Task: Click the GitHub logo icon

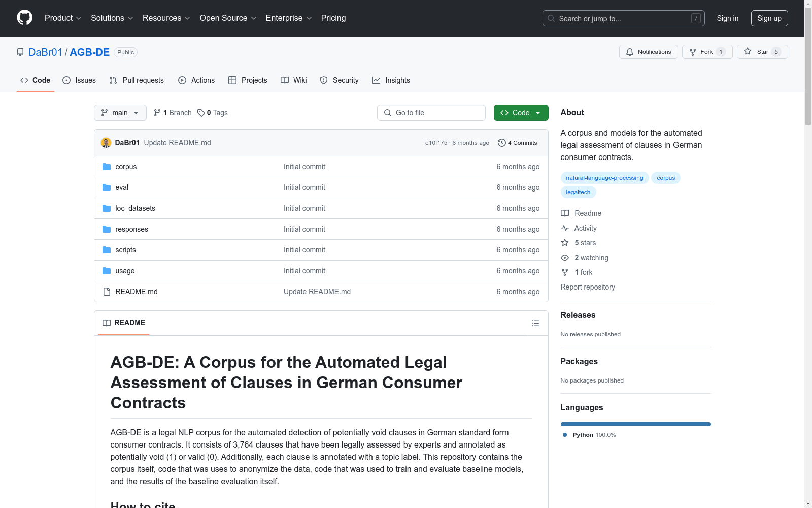Action: [x=24, y=18]
